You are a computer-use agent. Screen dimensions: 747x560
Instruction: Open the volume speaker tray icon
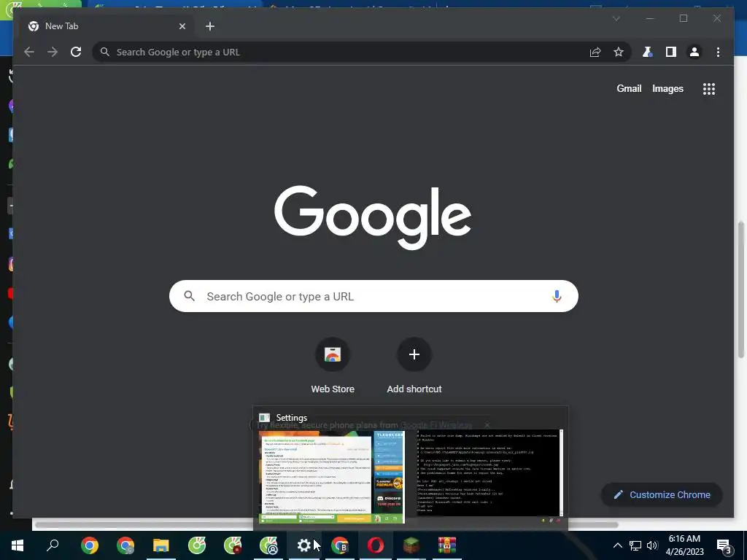(652, 545)
